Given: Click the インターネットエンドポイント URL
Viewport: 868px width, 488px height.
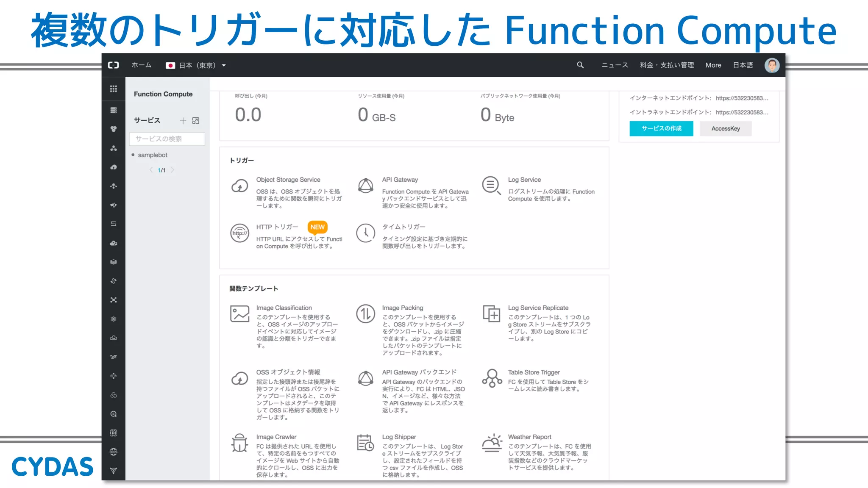Looking at the screenshot, I should click(742, 98).
